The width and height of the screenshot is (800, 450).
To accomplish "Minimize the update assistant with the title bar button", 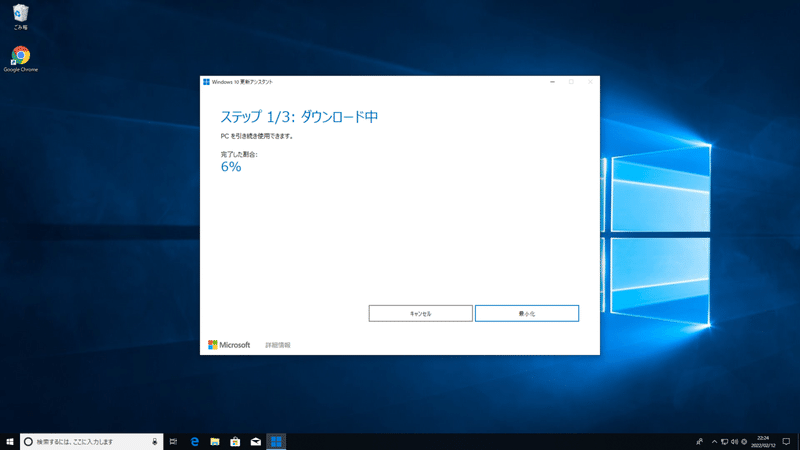I will click(552, 82).
